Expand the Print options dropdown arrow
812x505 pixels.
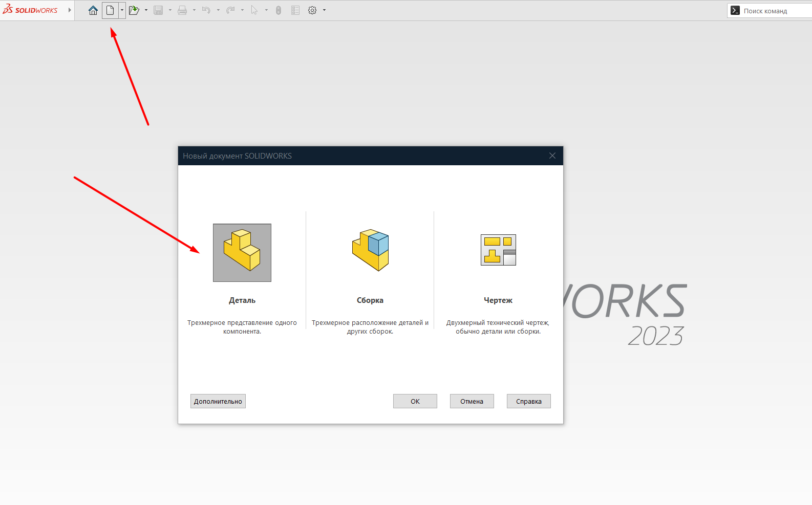(x=194, y=10)
